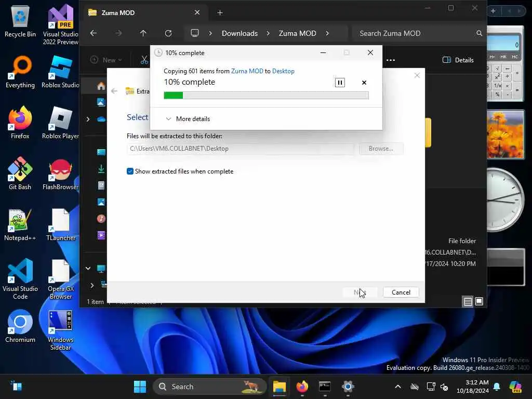Image resolution: width=532 pixels, height=399 pixels.
Task: Open the See more ellipsis menu
Action: point(391,60)
